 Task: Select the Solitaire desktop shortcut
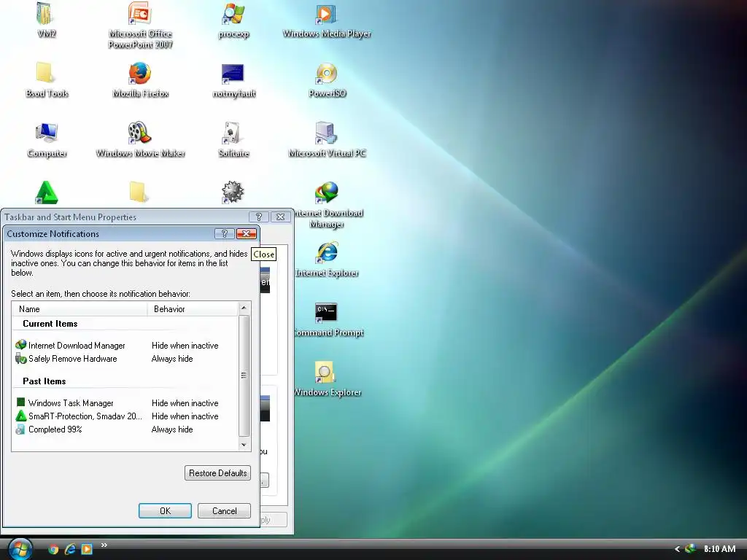pos(233,139)
